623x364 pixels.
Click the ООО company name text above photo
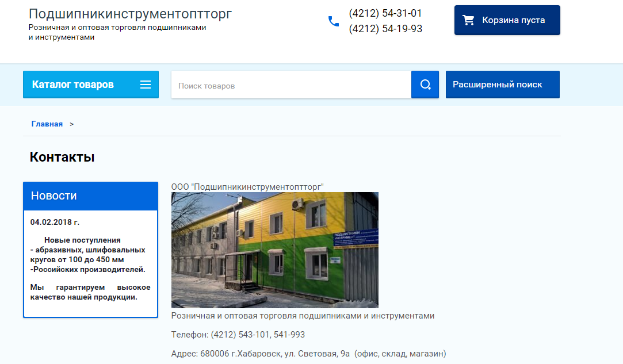(x=247, y=187)
